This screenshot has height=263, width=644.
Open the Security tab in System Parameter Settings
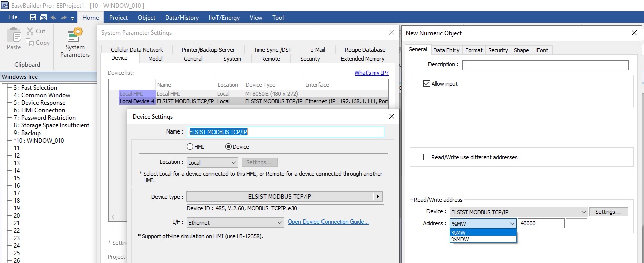tap(310, 59)
